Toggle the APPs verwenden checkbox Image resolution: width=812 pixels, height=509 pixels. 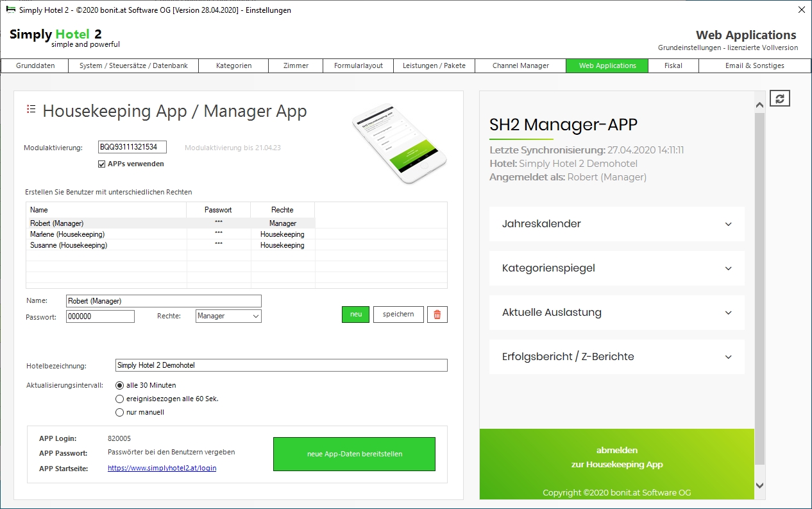[101, 164]
